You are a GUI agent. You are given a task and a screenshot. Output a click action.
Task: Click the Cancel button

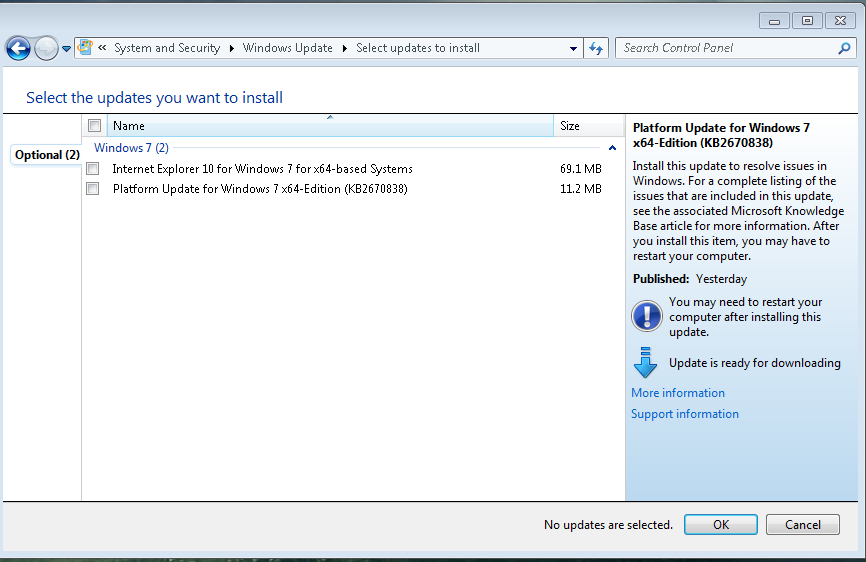(802, 524)
